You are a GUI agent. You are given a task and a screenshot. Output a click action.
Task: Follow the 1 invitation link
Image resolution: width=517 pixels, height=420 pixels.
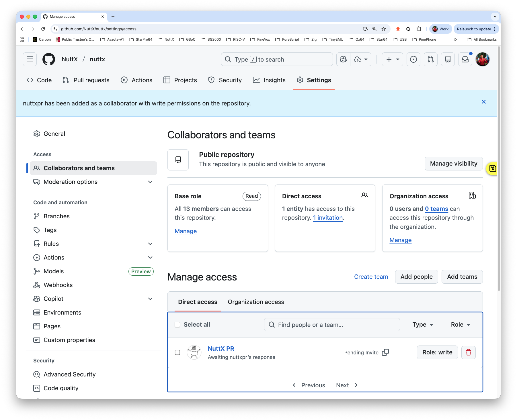pyautogui.click(x=328, y=218)
